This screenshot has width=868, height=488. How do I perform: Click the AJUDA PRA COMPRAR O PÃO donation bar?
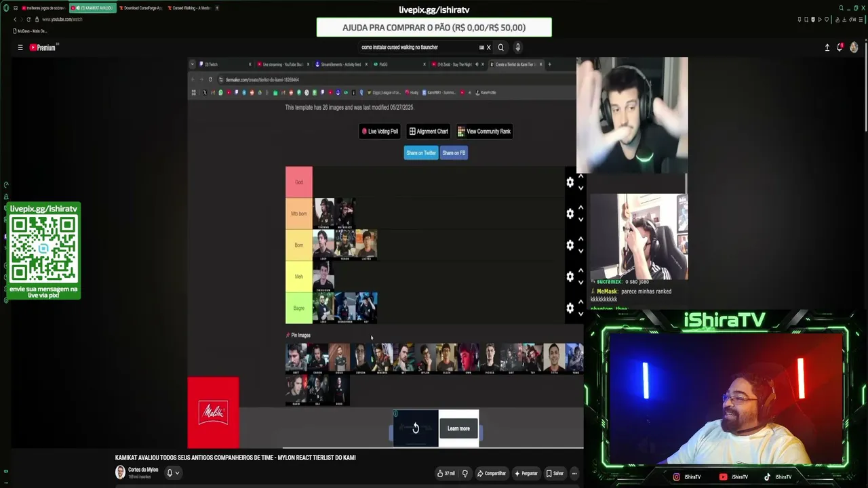click(x=434, y=28)
